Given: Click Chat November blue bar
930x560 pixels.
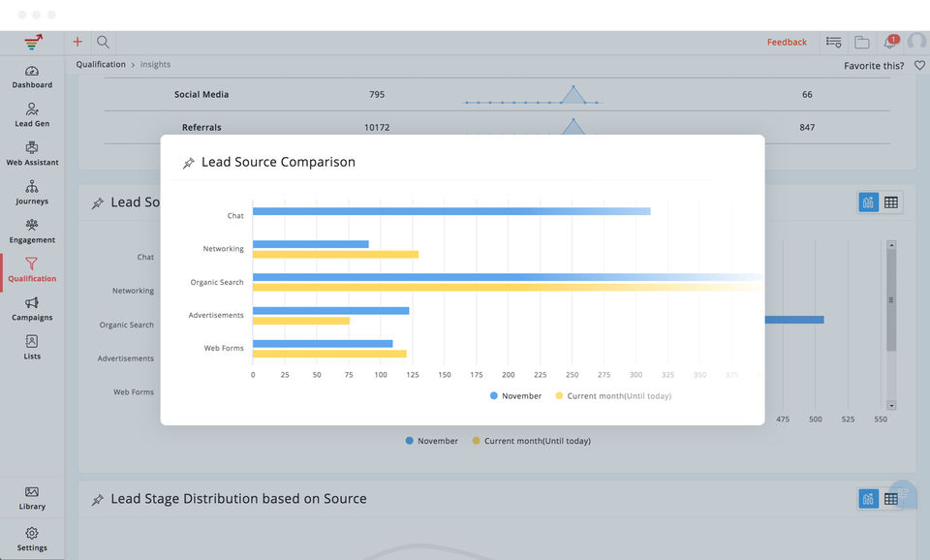Looking at the screenshot, I should pyautogui.click(x=451, y=211).
